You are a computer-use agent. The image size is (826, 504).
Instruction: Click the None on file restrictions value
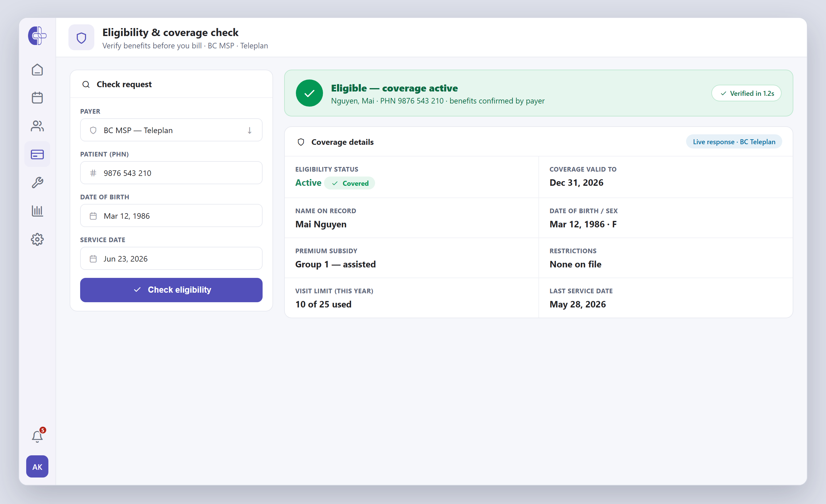point(575,264)
